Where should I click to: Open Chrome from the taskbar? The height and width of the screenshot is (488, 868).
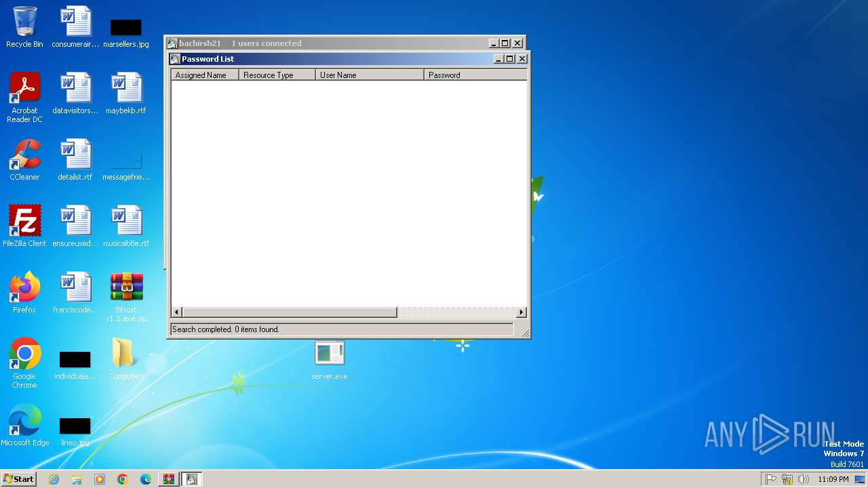click(123, 479)
